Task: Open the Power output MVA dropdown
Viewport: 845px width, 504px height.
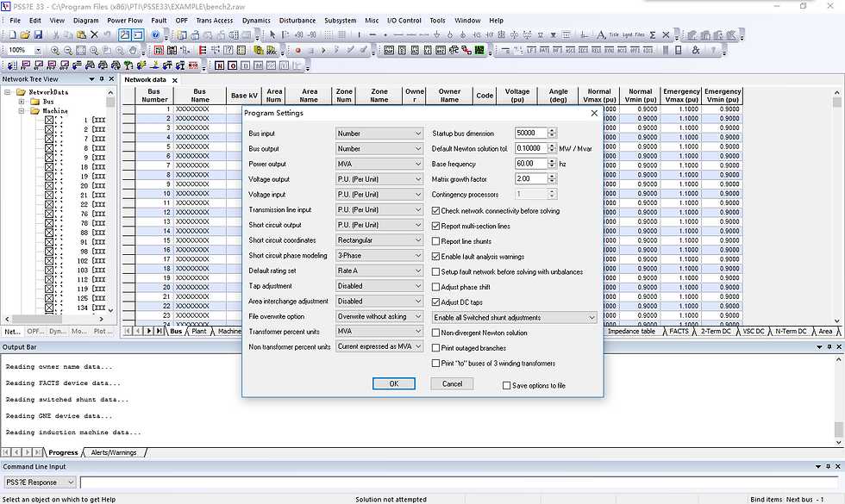Action: tap(379, 164)
